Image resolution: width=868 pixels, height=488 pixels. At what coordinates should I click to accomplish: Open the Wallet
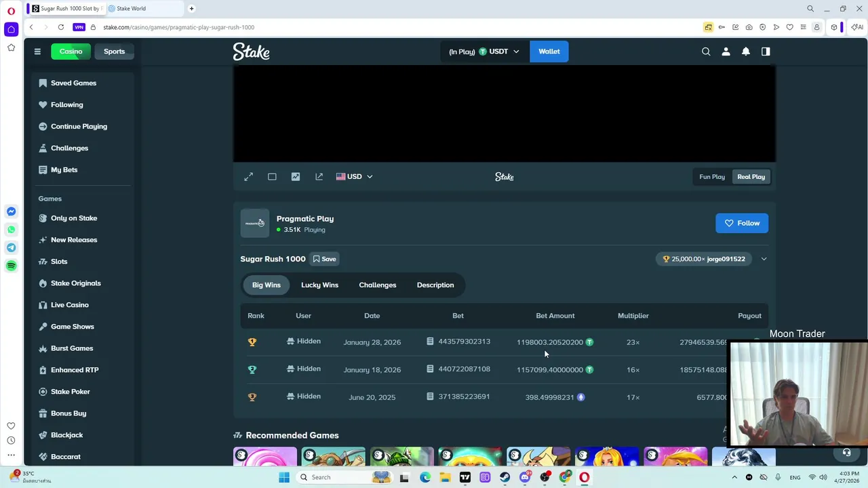pyautogui.click(x=549, y=52)
